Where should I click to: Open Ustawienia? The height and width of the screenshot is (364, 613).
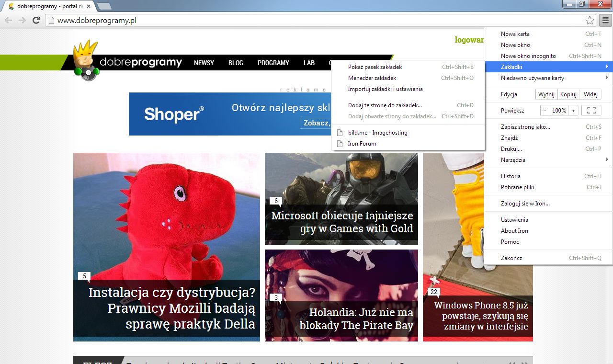548,220
